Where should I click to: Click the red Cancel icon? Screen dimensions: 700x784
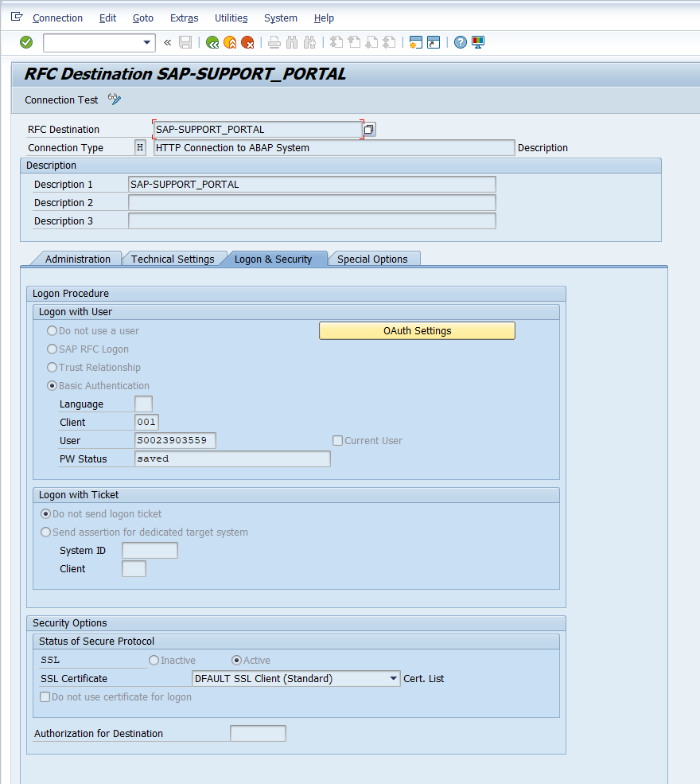pyautogui.click(x=248, y=42)
